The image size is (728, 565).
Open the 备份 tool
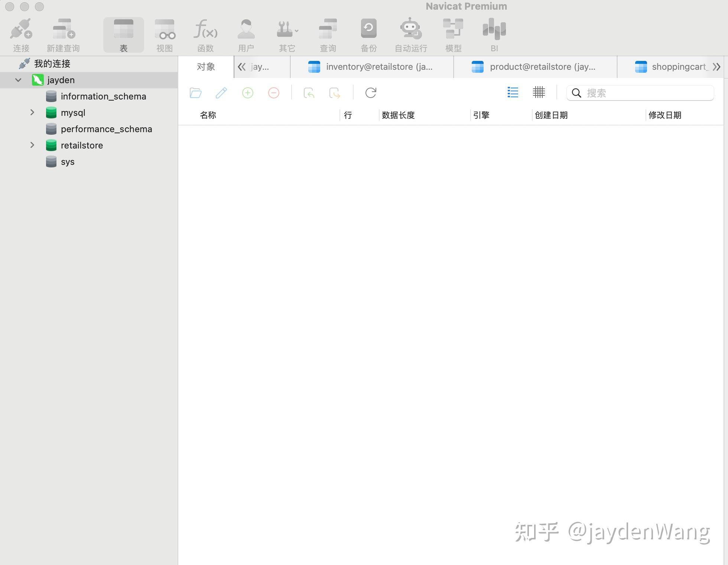(x=368, y=33)
